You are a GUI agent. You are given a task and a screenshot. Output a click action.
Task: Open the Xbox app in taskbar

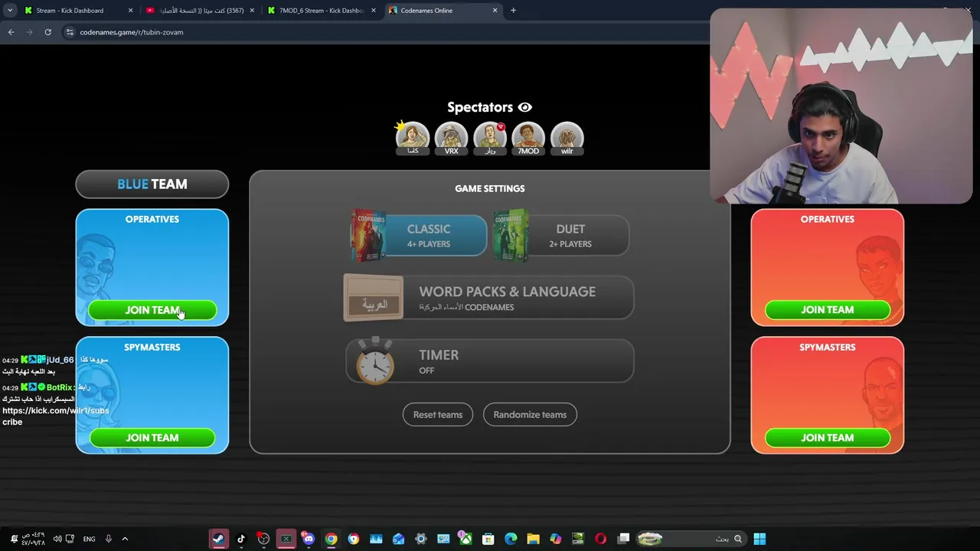pos(465,539)
